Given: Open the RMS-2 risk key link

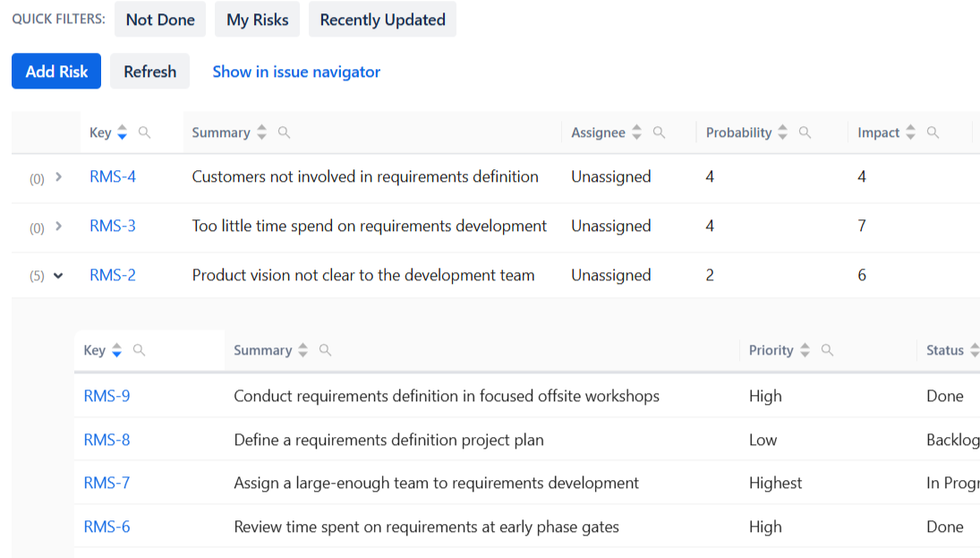Looking at the screenshot, I should coord(113,275).
